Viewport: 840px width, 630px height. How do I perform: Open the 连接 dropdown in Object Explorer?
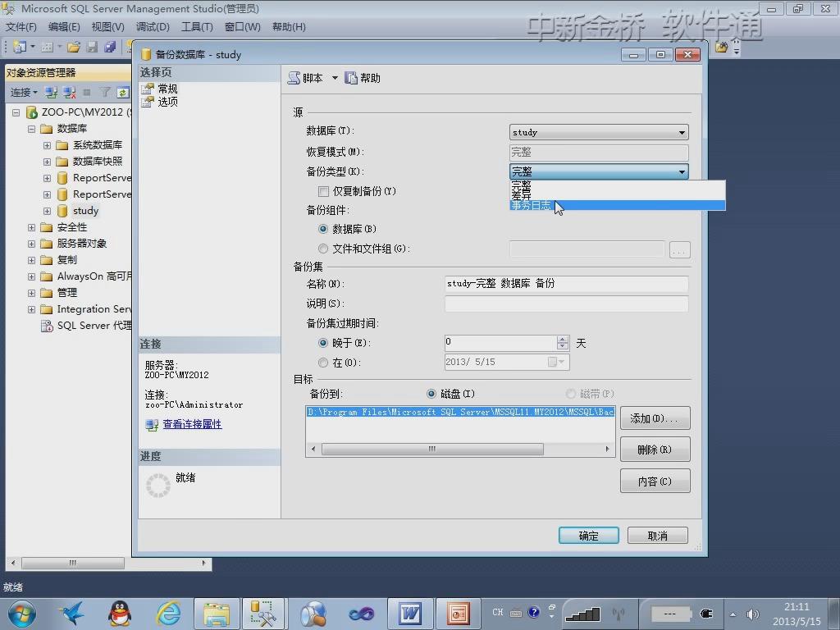click(x=24, y=93)
